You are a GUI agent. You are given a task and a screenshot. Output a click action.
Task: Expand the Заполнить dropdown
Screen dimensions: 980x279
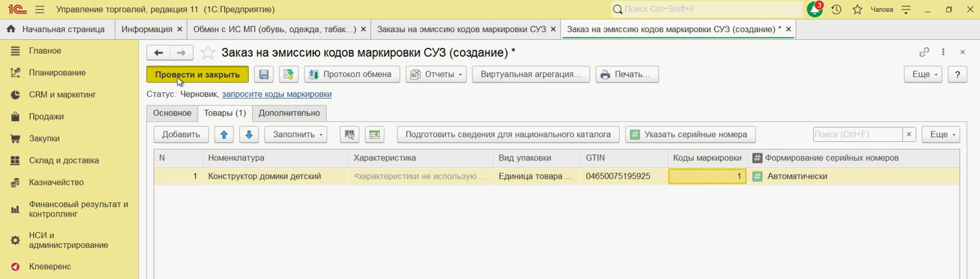296,135
